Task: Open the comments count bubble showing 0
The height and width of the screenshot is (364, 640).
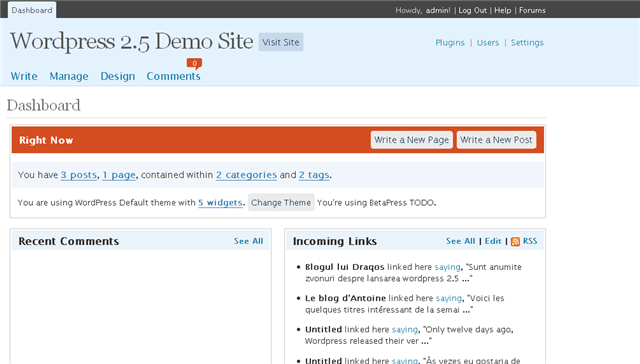Action: (x=194, y=63)
